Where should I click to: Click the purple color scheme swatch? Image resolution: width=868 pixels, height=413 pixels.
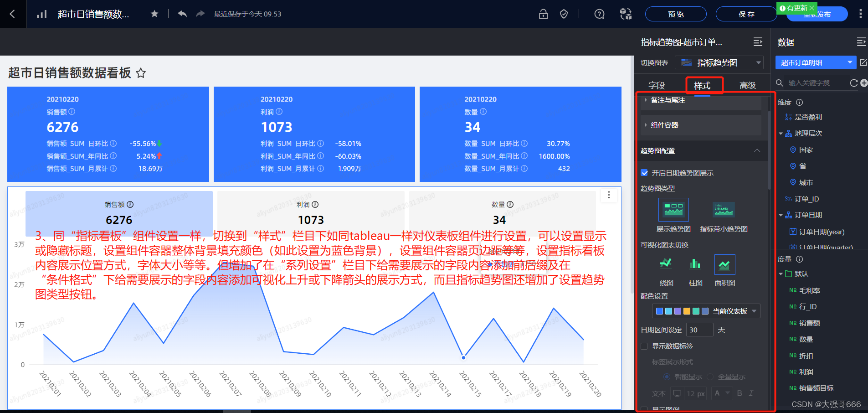678,311
